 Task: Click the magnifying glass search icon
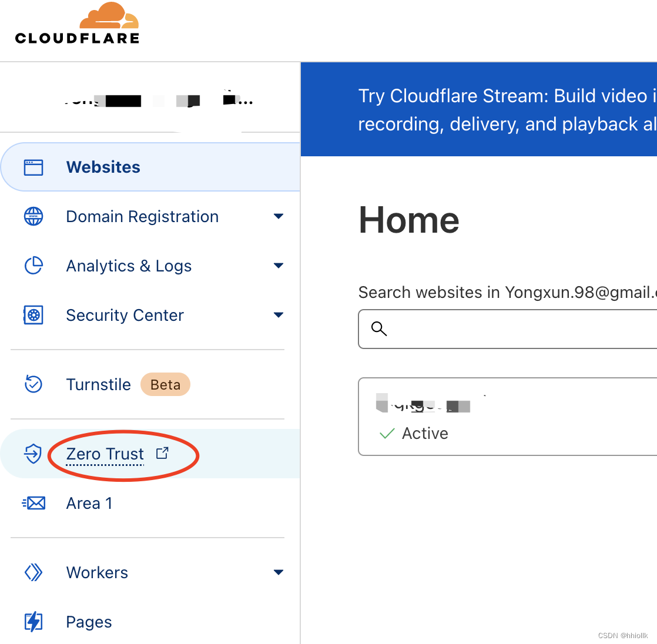(379, 329)
